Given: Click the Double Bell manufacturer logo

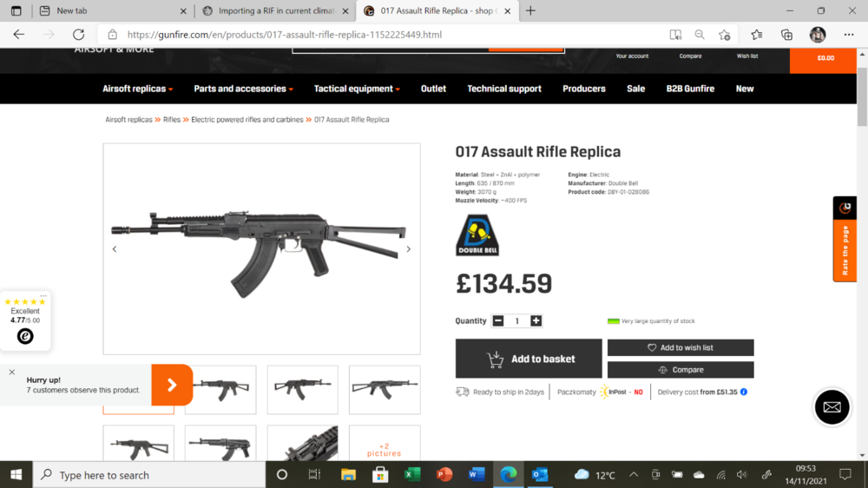Looking at the screenshot, I should click(477, 234).
